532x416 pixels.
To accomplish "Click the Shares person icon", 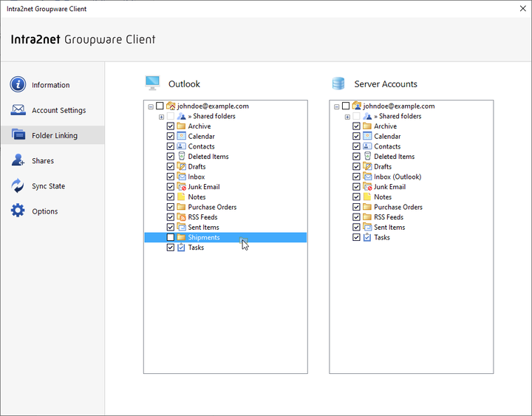I will pyautogui.click(x=18, y=160).
